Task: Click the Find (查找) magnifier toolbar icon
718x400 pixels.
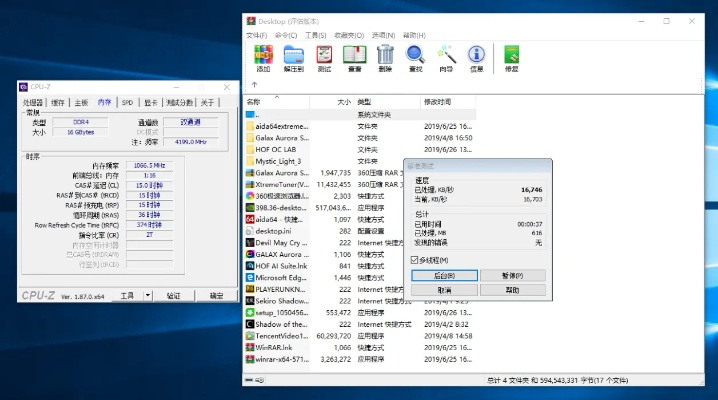Action: pos(415,58)
